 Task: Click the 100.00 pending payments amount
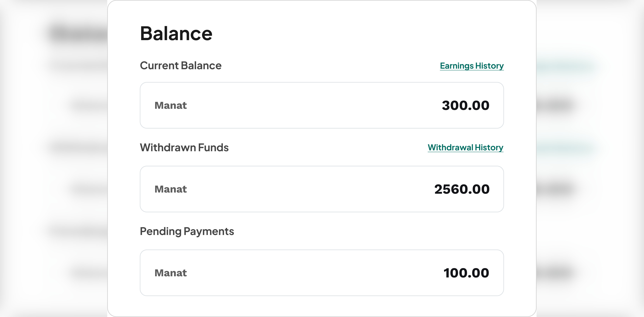click(466, 273)
